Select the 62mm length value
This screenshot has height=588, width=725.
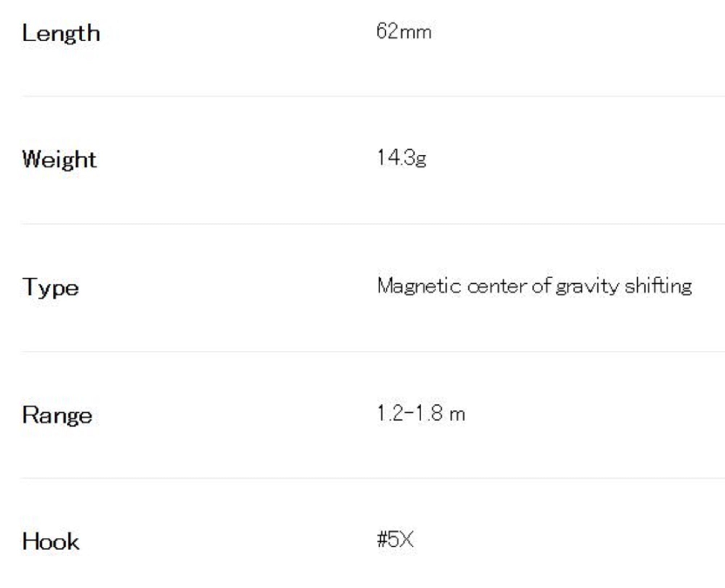click(403, 32)
